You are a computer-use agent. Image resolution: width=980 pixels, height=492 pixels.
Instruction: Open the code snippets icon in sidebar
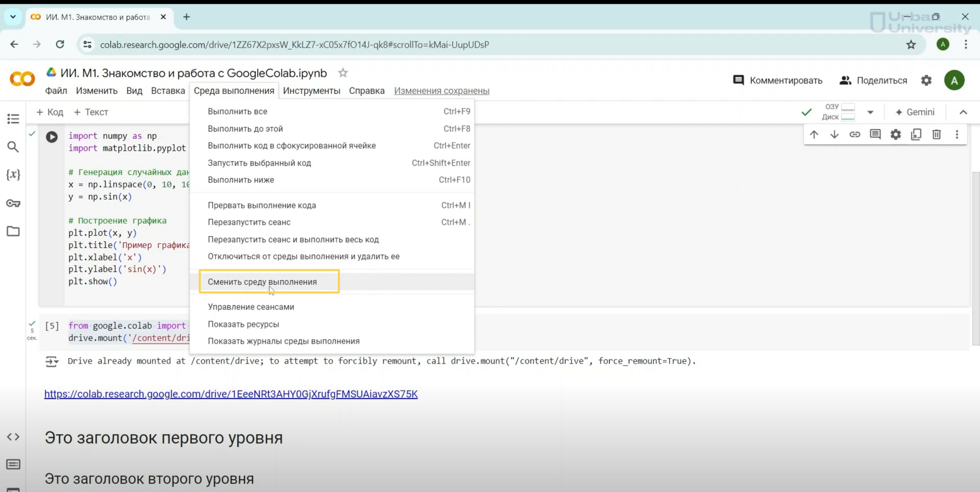(13, 437)
